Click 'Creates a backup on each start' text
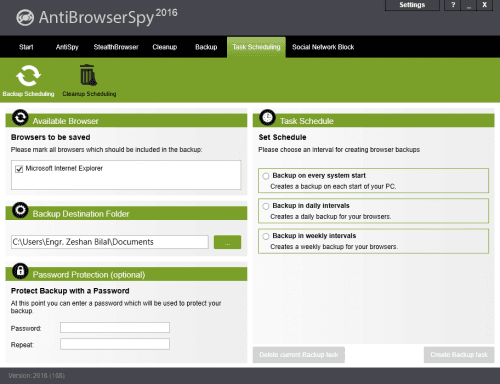 pos(333,187)
